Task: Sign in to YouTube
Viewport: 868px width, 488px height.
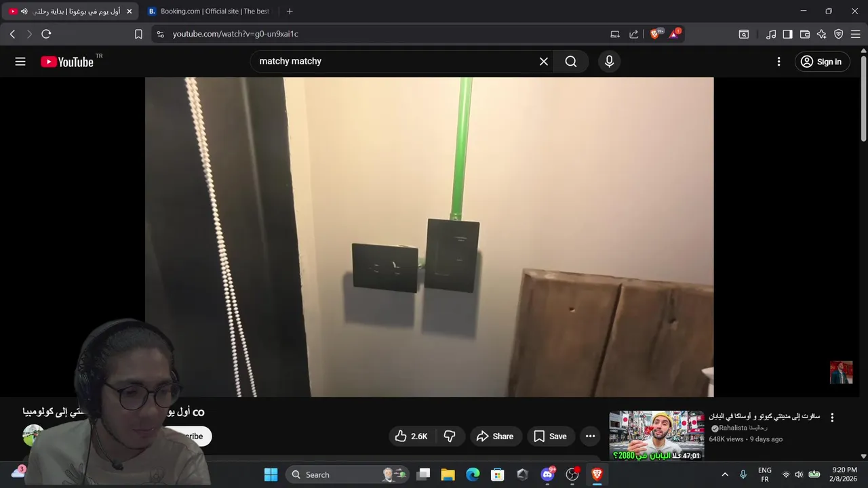Action: pos(821,62)
